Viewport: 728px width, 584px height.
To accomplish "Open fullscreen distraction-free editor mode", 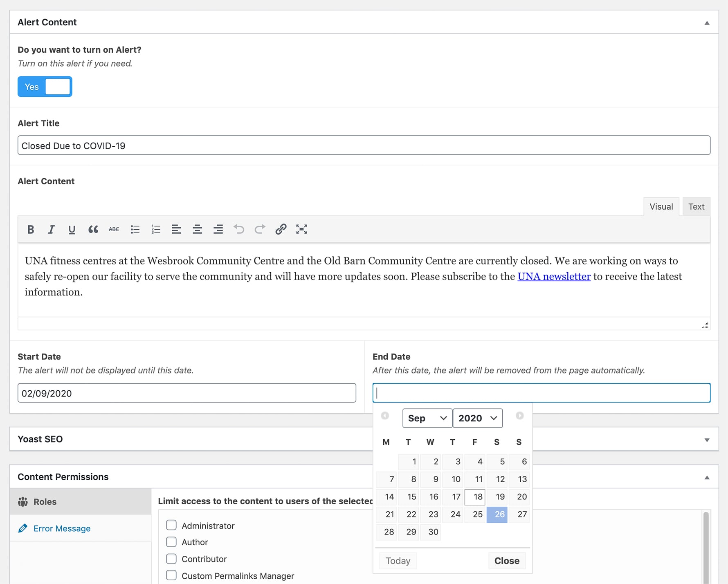I will [301, 229].
